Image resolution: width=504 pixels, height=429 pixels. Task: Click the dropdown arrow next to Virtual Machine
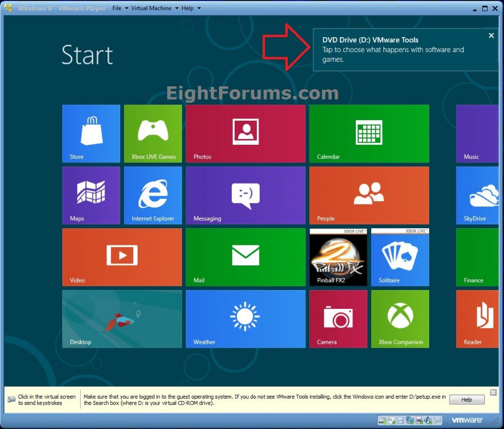coord(177,9)
